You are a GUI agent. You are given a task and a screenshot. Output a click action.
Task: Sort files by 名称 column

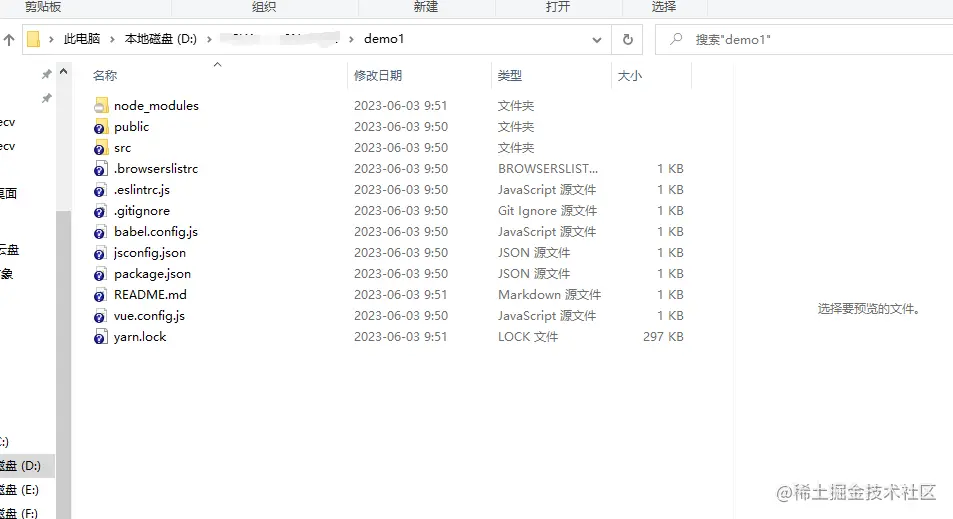pos(105,75)
